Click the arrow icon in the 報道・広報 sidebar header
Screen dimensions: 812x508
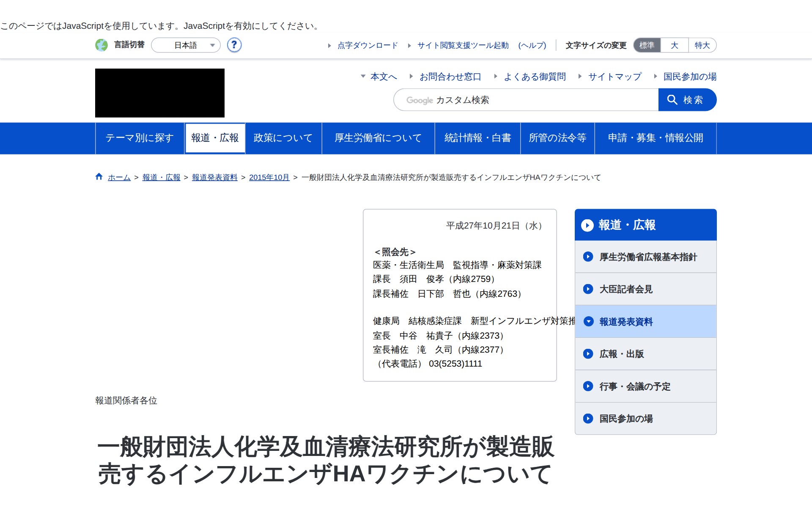[588, 225]
